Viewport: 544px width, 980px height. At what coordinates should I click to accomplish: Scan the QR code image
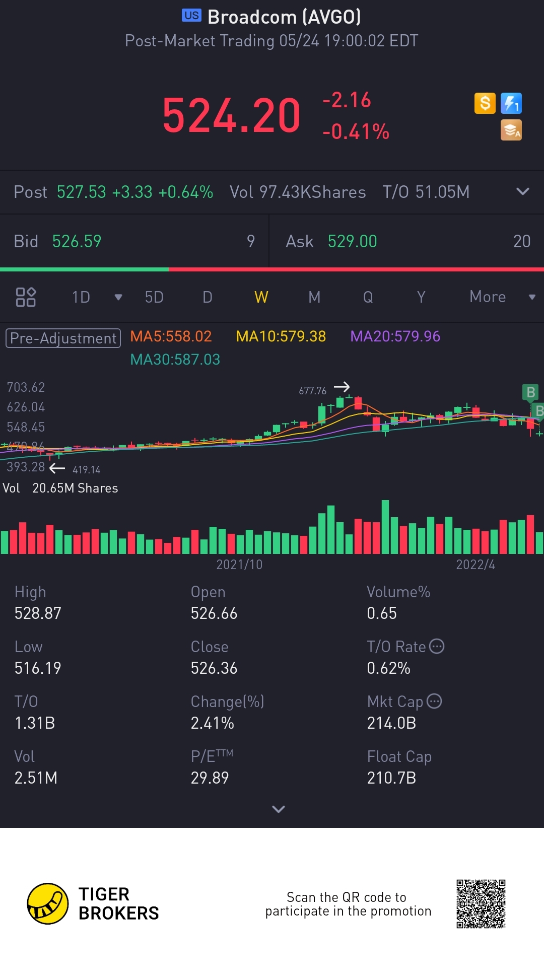pos(481,904)
